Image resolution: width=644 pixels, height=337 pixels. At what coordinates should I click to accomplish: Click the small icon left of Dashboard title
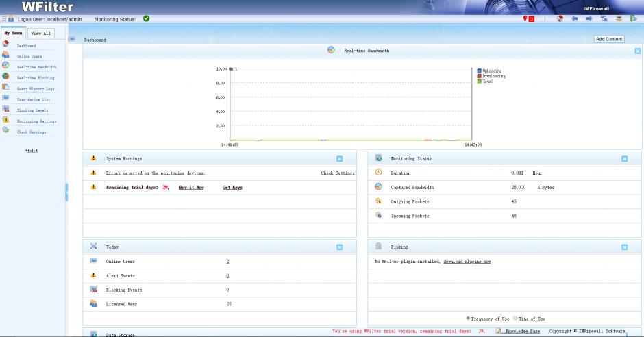(x=71, y=39)
